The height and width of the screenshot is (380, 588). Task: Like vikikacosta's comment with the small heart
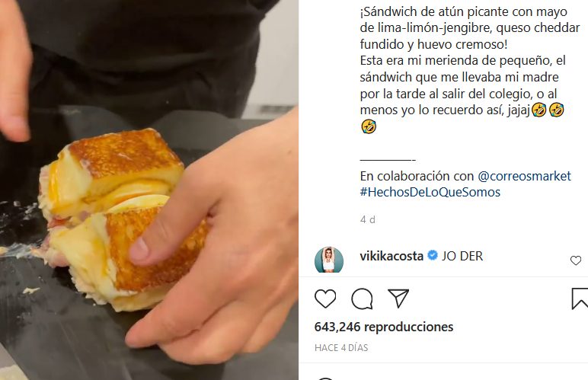pyautogui.click(x=576, y=260)
